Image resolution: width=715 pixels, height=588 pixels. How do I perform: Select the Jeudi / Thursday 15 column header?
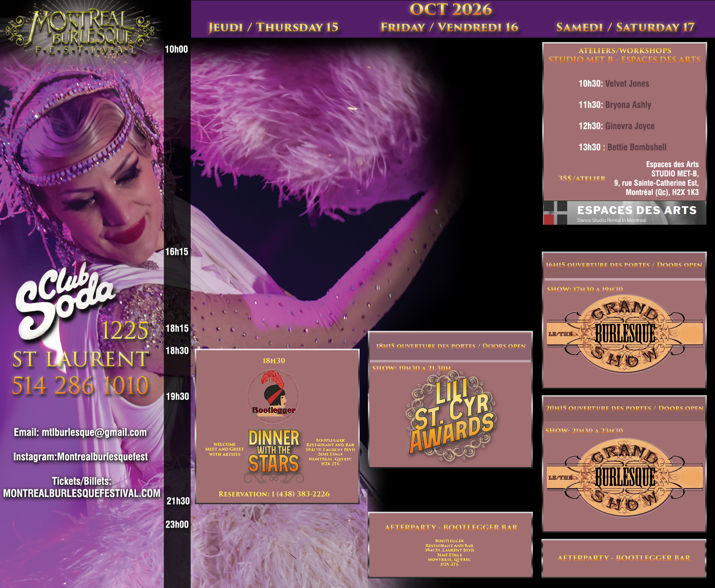tap(273, 27)
